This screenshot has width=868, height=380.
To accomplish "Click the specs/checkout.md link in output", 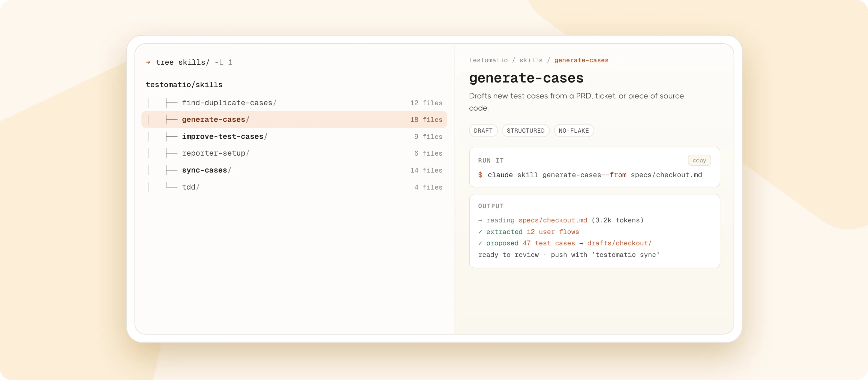I will click(553, 220).
